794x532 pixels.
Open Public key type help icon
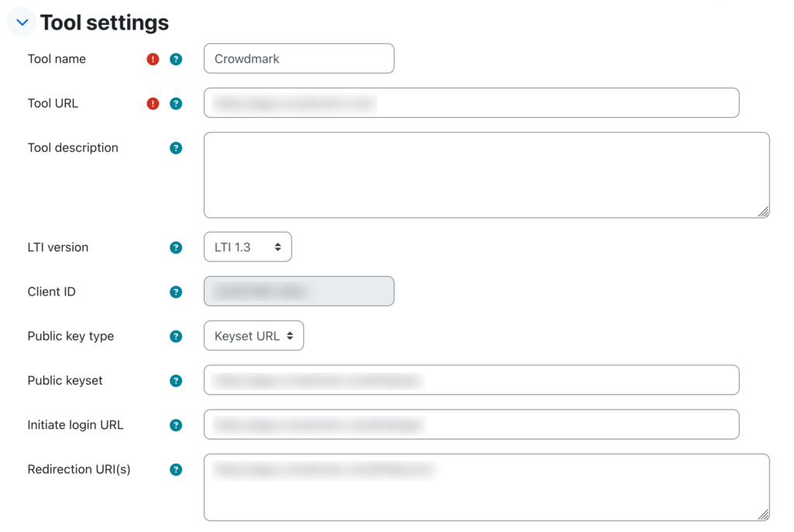(x=176, y=337)
